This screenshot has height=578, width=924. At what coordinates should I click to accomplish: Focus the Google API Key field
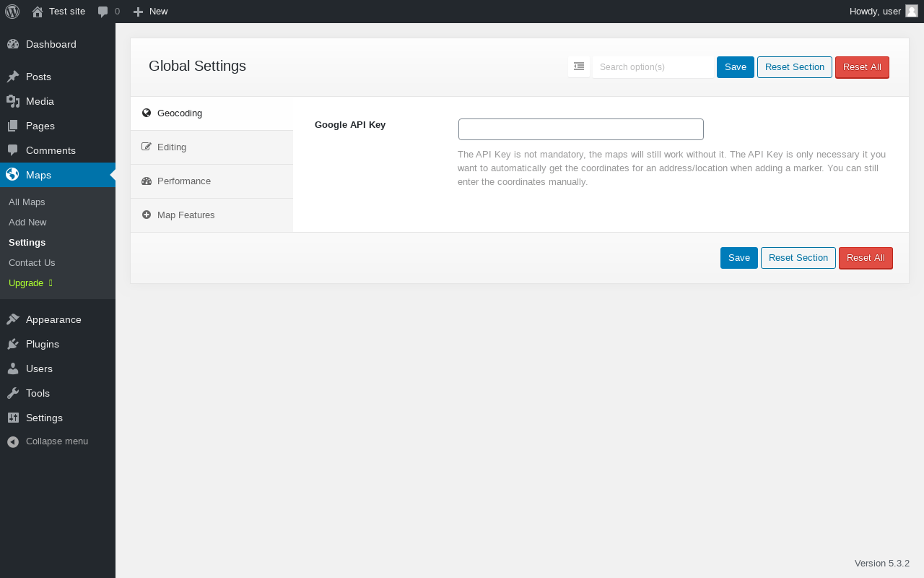tap(580, 129)
